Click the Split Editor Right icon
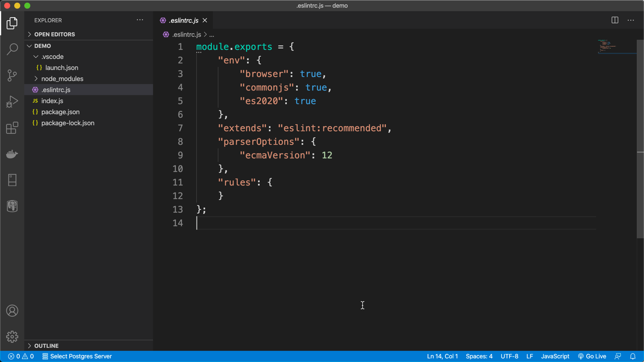The image size is (644, 362). click(x=615, y=20)
